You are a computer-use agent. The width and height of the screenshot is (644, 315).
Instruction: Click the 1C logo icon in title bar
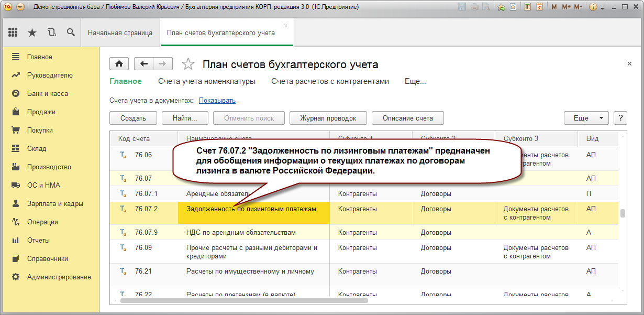(x=8, y=7)
